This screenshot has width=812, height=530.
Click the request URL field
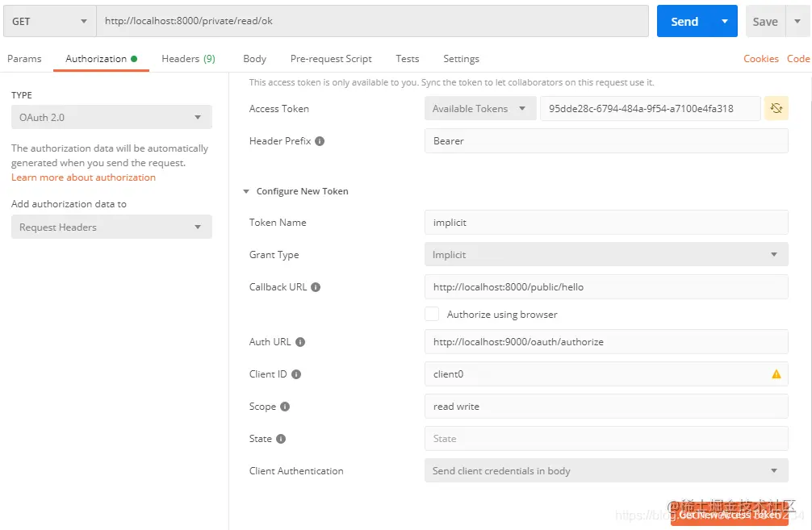point(372,21)
